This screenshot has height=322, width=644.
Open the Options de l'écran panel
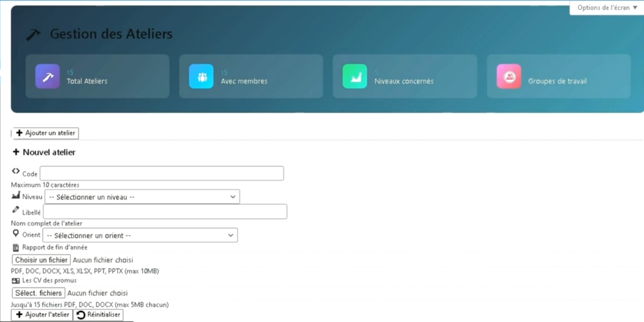tap(607, 8)
